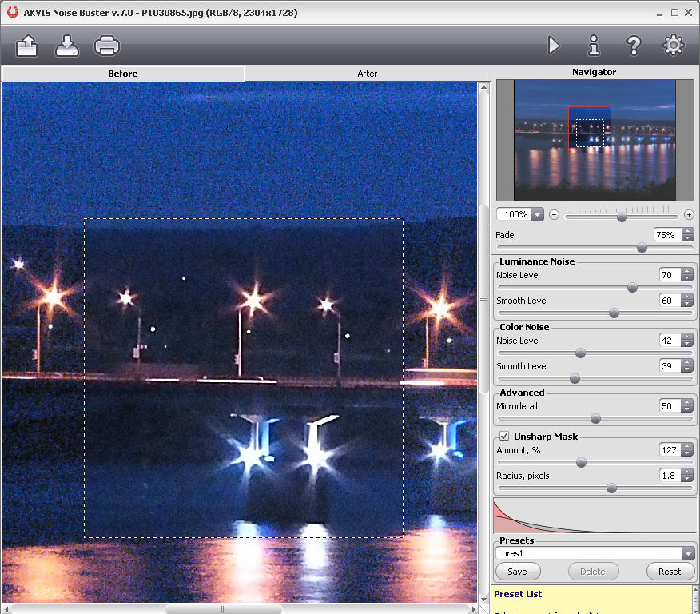The height and width of the screenshot is (614, 700).
Task: Click the Save image download icon
Action: pyautogui.click(x=67, y=46)
